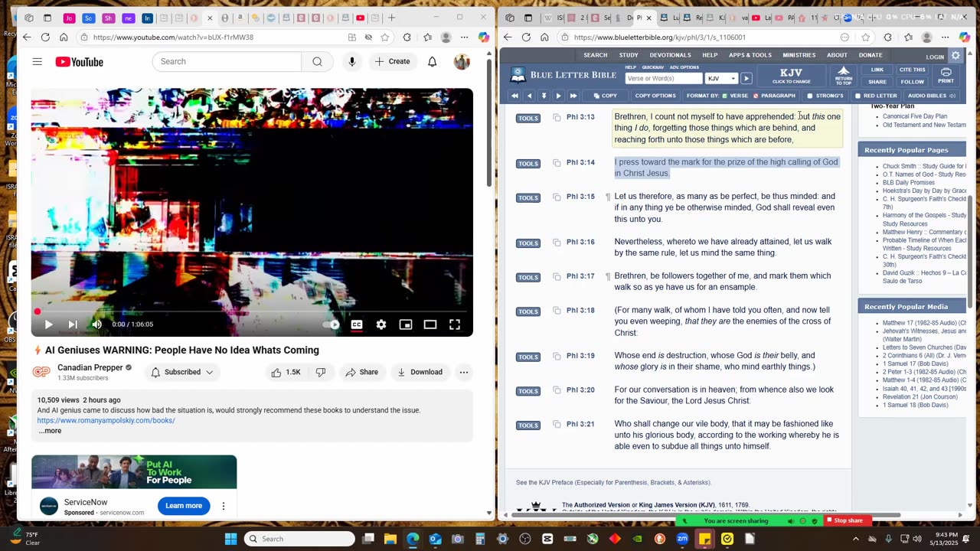Open the MINISTRIES menu
The image size is (980, 551).
pos(799,55)
